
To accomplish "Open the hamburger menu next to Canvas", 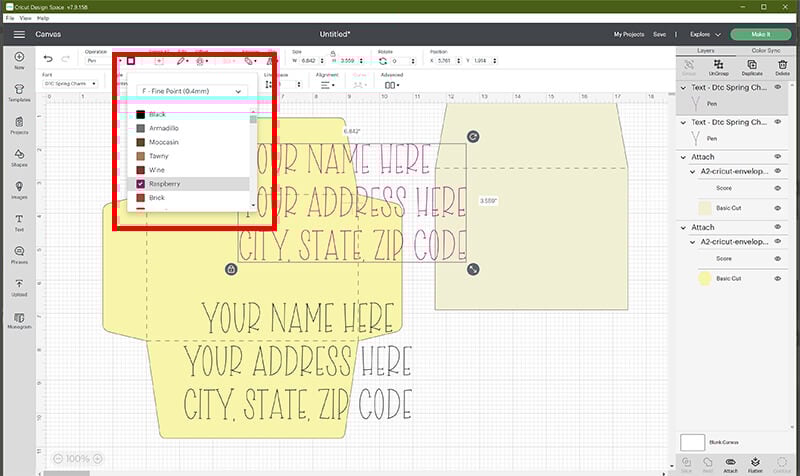I will point(19,34).
